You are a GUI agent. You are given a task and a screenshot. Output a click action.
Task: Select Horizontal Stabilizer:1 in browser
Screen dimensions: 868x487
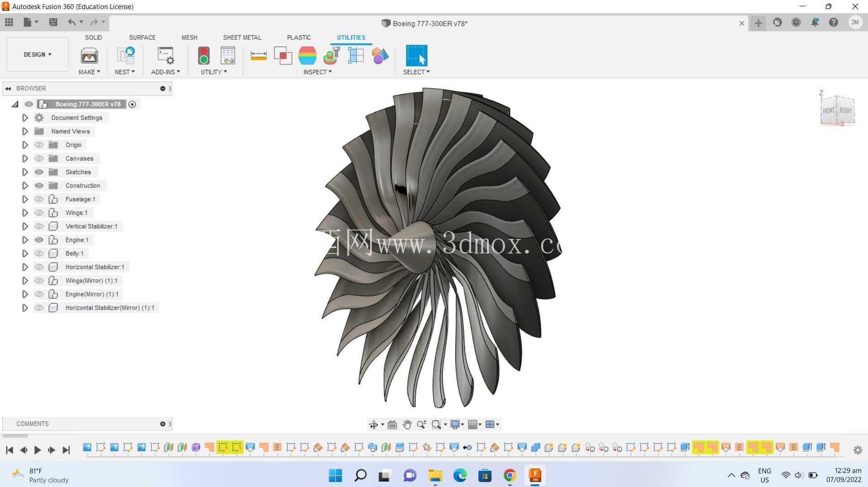tap(95, 267)
